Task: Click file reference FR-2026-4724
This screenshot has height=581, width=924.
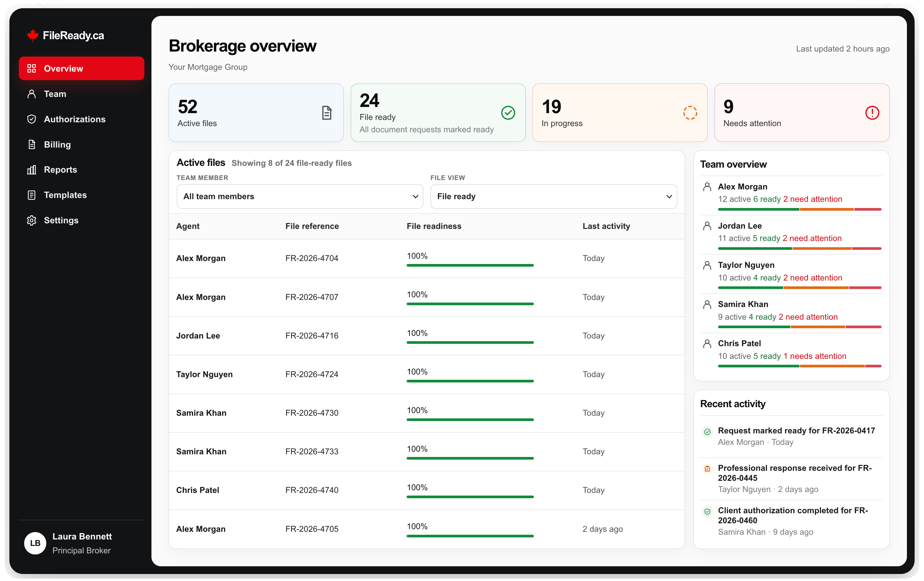Action: pos(311,374)
